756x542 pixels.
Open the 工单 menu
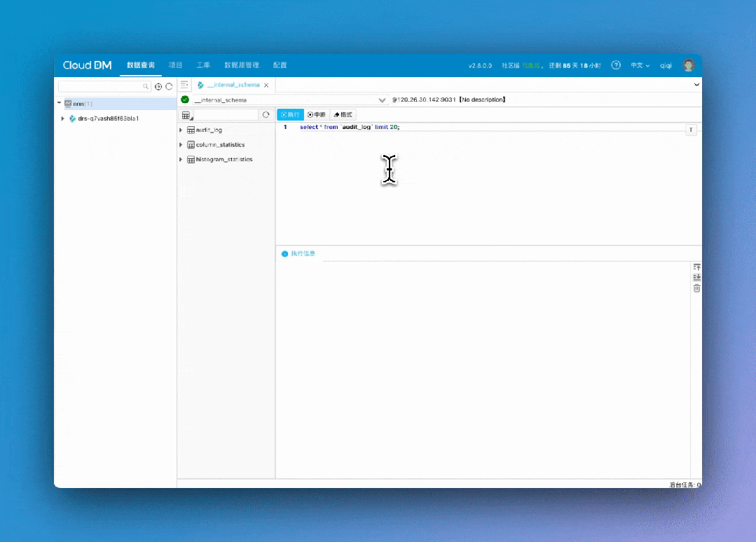pyautogui.click(x=203, y=65)
